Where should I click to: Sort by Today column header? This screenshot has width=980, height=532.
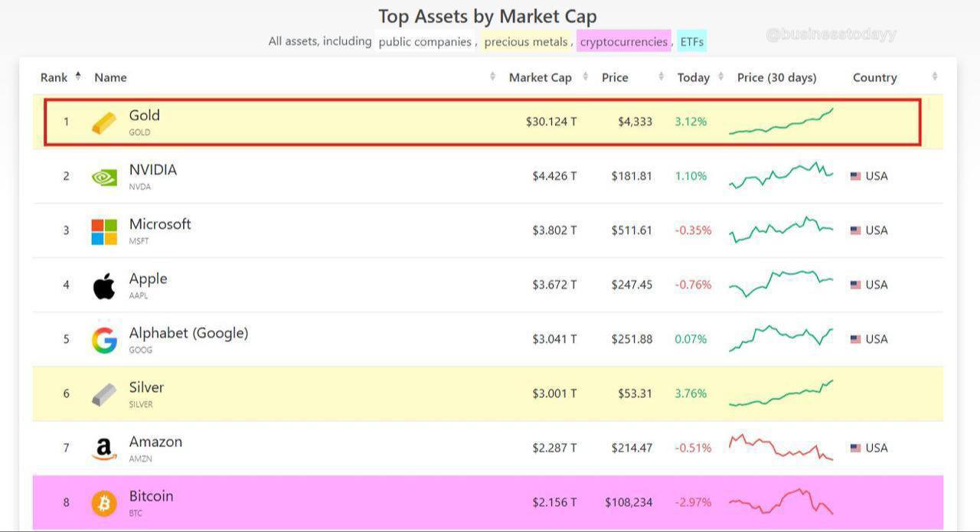693,77
